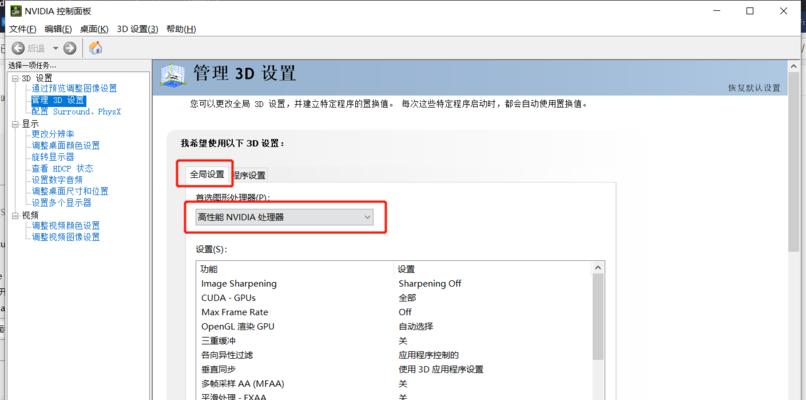The height and width of the screenshot is (400, 806).
Task: Select the 多帧采样 AA (MFAA) row
Action: pyautogui.click(x=394, y=384)
